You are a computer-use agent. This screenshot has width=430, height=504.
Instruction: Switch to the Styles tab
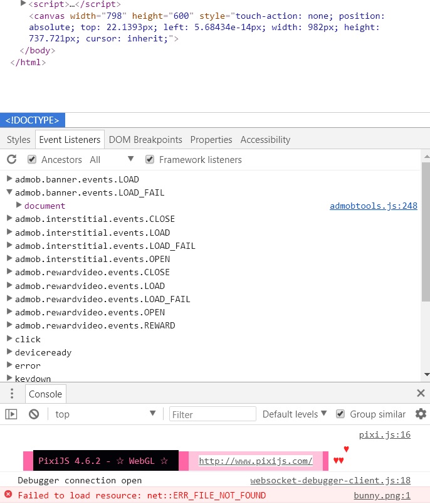pyautogui.click(x=19, y=140)
